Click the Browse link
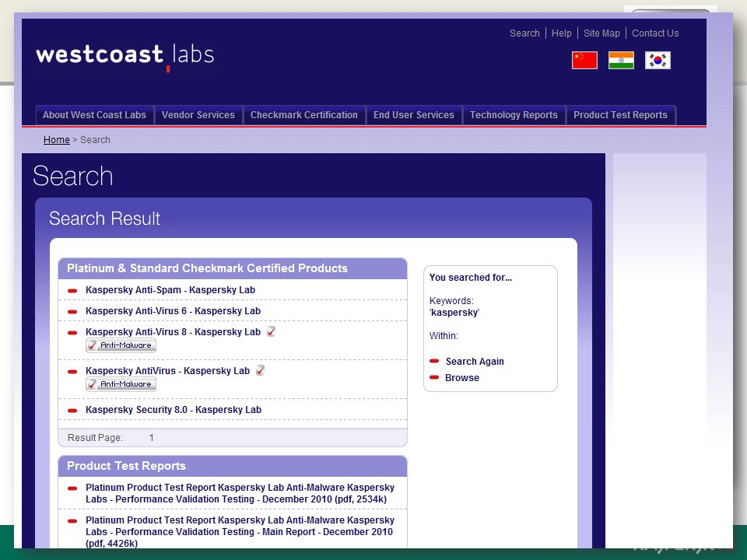 point(462,378)
